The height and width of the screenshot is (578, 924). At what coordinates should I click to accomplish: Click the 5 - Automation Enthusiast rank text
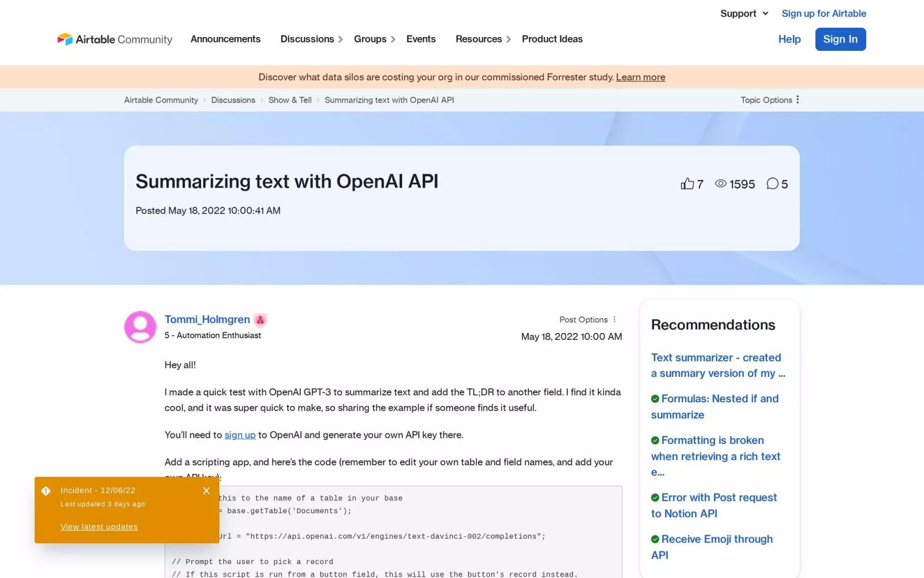(213, 335)
